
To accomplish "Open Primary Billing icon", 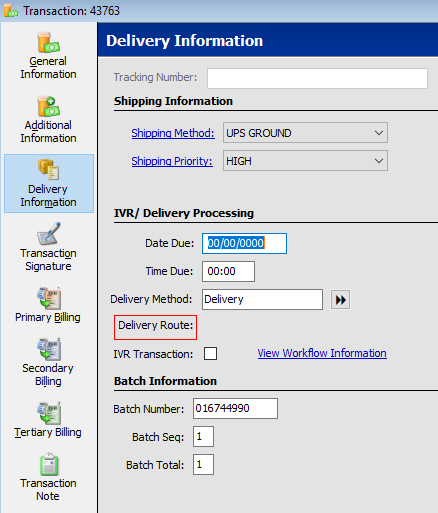I will [49, 298].
